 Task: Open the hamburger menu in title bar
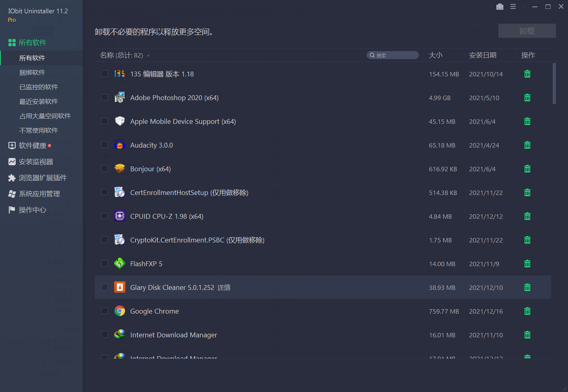[513, 6]
